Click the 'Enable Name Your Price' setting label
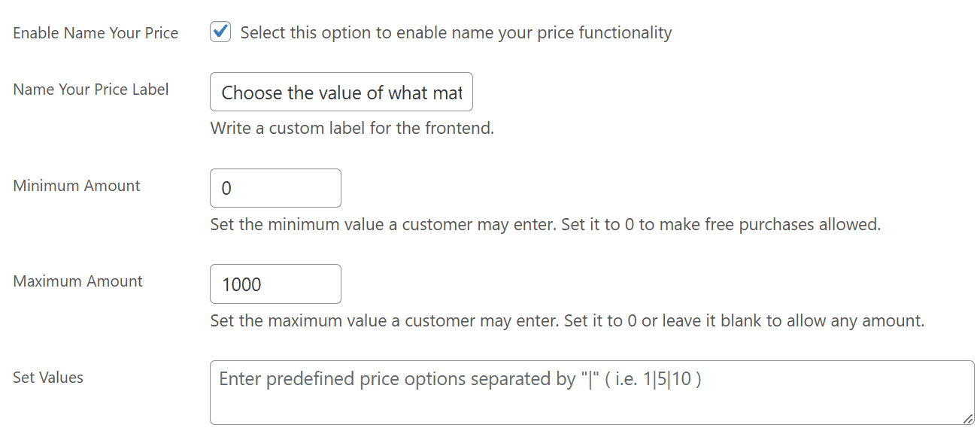Viewport: 980px width, 437px height. pos(96,33)
